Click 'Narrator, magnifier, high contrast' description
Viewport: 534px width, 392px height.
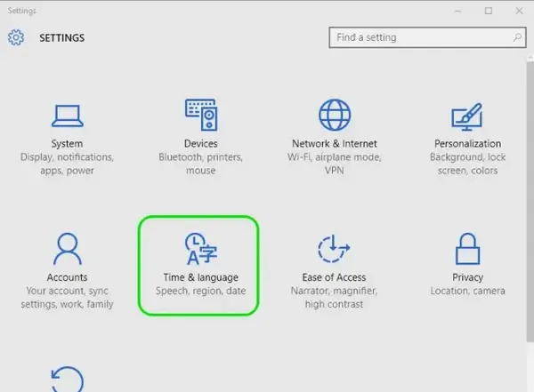click(x=334, y=298)
